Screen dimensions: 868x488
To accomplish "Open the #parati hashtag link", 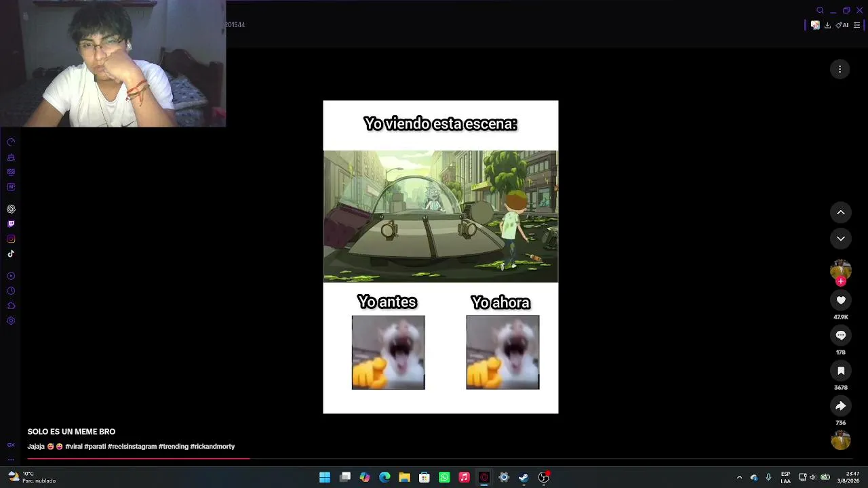I will (95, 447).
